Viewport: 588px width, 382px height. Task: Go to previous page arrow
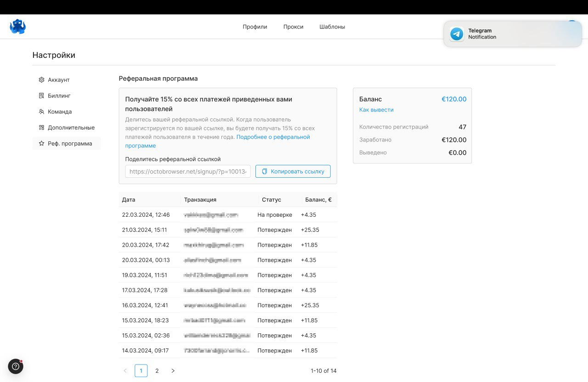pyautogui.click(x=125, y=371)
